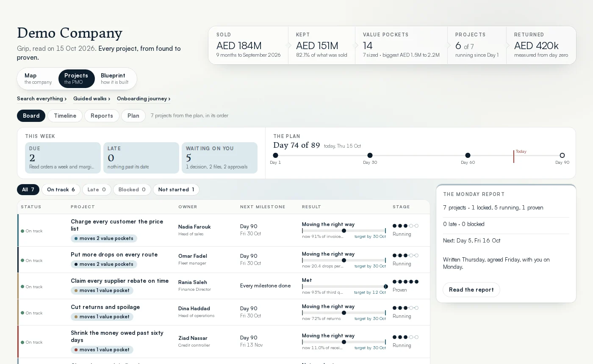Filter projects by On track
The width and height of the screenshot is (593, 364).
[61, 190]
